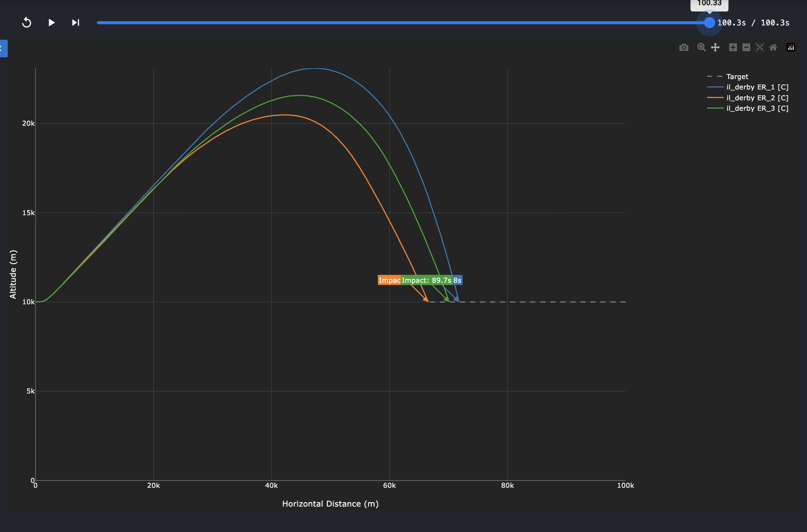
Task: Toggle il_derby ER_3 [C] legend entry
Action: (757, 108)
